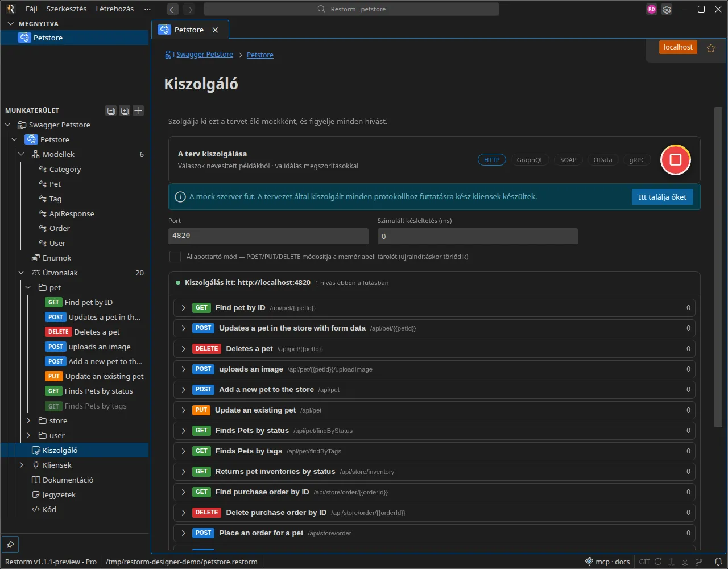Toggle the SOAP protocol chip
728x569 pixels.
coord(568,160)
